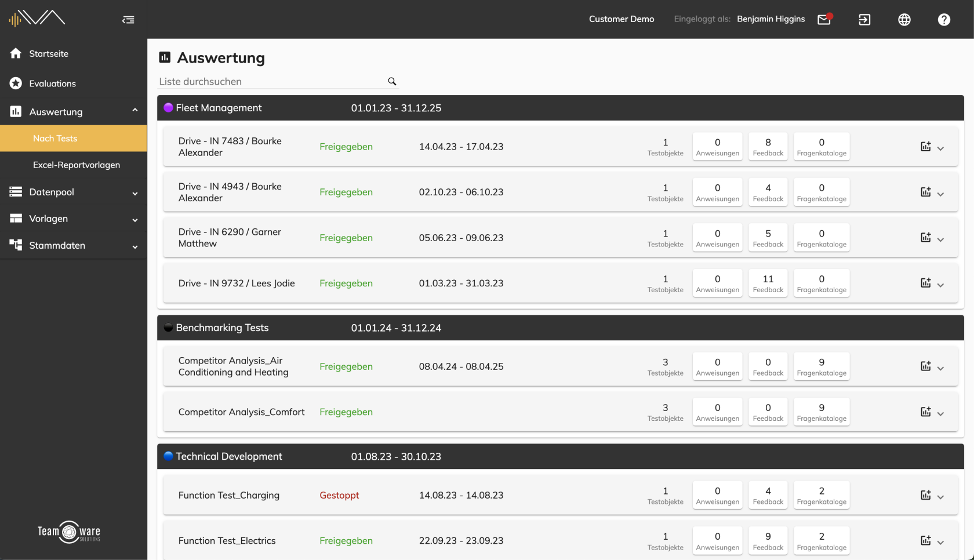Click the Customer Demo label

click(x=622, y=19)
